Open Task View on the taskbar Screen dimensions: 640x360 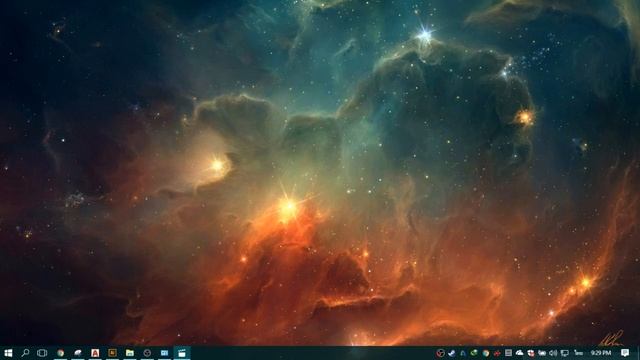(x=42, y=353)
